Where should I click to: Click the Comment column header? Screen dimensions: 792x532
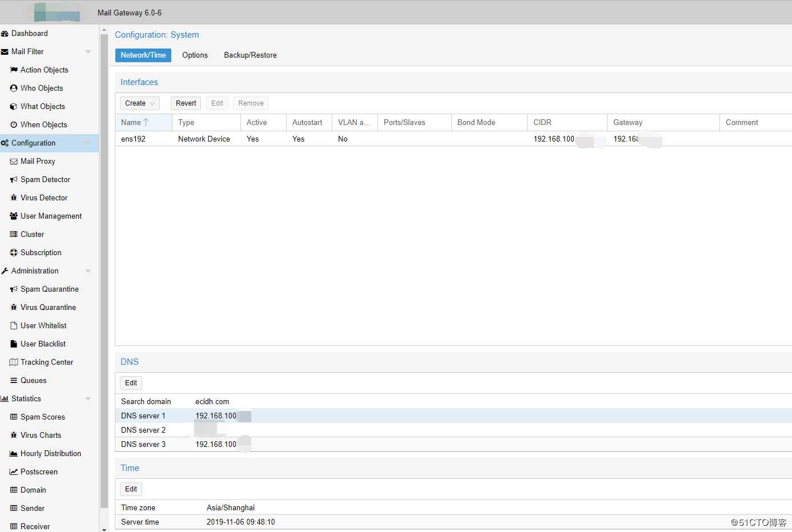click(x=755, y=123)
